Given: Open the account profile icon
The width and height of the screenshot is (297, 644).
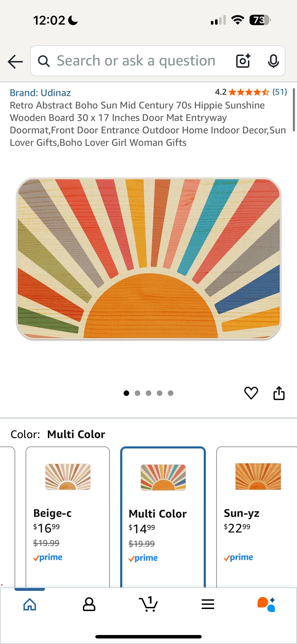Looking at the screenshot, I should tap(89, 605).
